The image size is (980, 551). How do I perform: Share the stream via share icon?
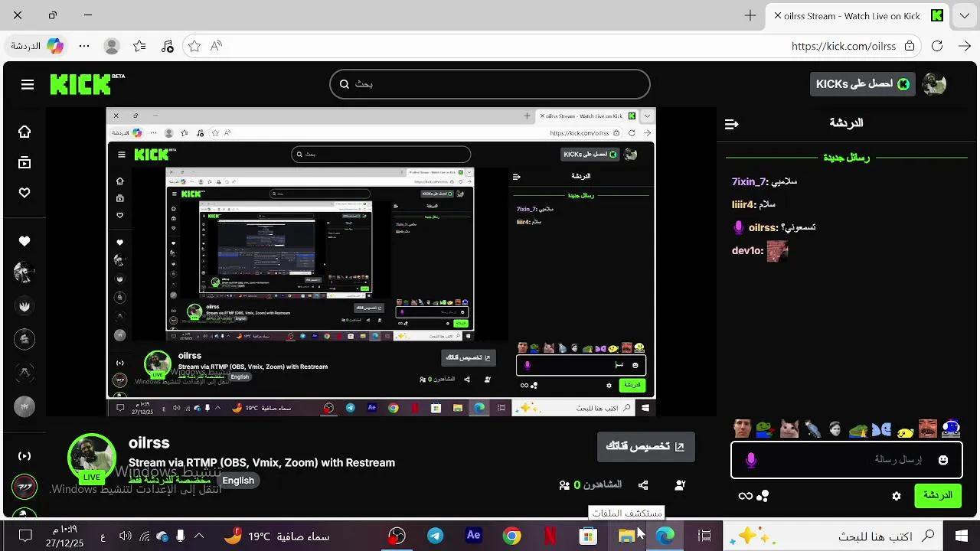(x=643, y=485)
